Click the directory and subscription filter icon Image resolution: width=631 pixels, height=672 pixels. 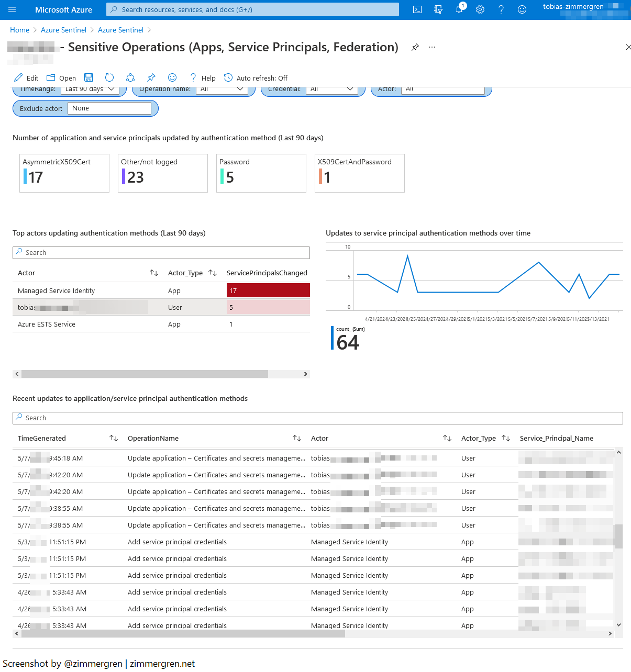(x=438, y=9)
